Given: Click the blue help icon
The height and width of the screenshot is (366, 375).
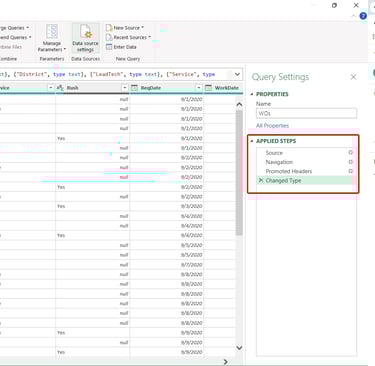Looking at the screenshot, I should click(363, 16).
